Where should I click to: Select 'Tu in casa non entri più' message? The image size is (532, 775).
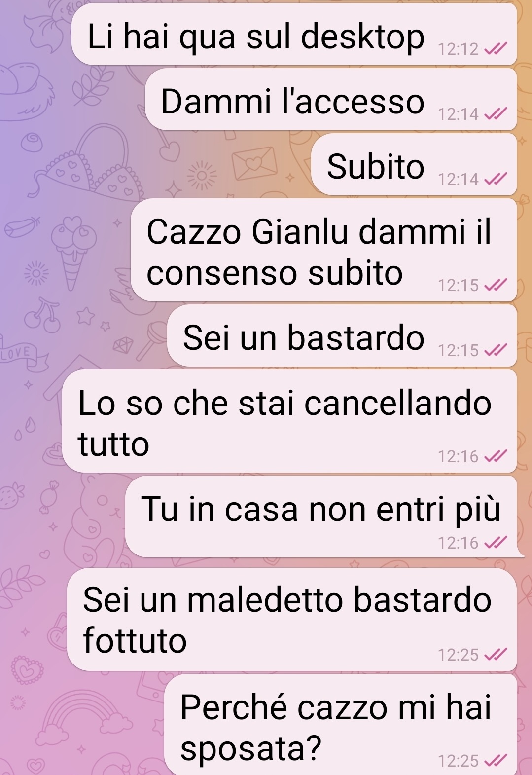[321, 517]
